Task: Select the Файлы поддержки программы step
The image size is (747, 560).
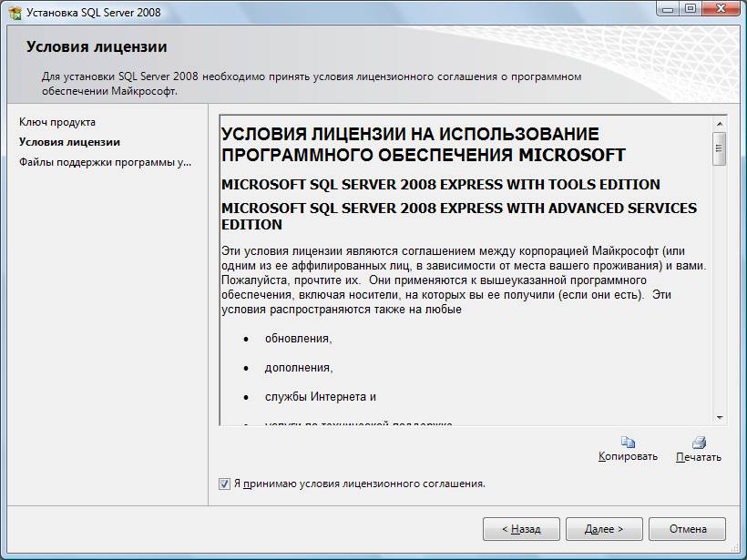Action: (x=105, y=162)
